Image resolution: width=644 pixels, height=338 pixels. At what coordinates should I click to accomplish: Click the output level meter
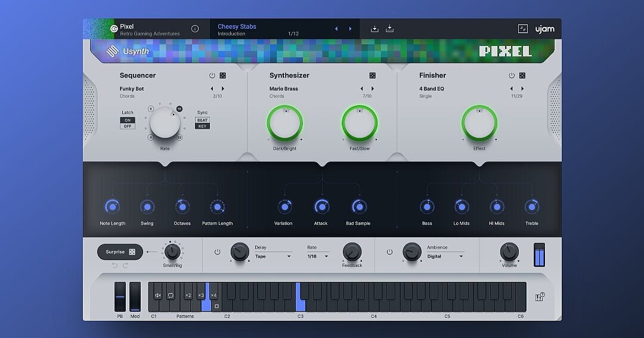[x=539, y=255]
